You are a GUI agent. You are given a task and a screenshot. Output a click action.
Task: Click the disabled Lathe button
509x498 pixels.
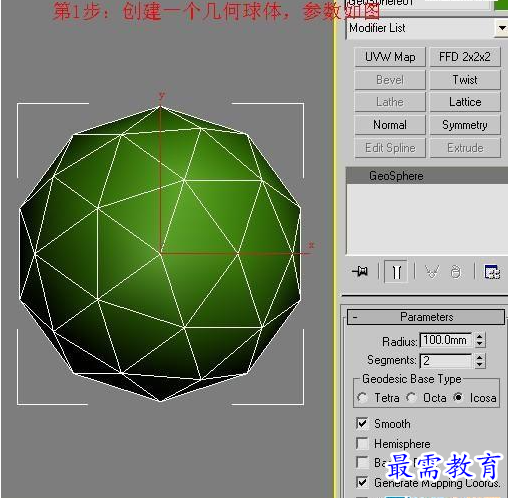[390, 102]
